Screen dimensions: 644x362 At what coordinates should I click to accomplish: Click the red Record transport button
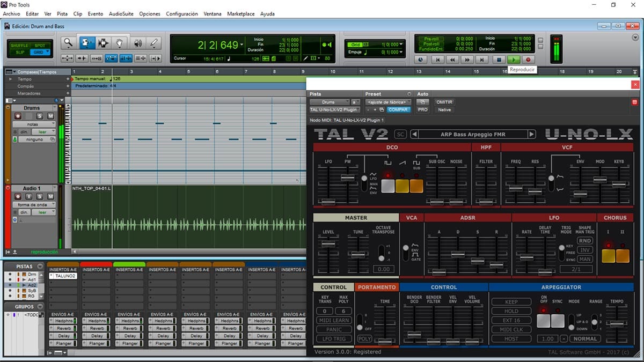point(528,60)
